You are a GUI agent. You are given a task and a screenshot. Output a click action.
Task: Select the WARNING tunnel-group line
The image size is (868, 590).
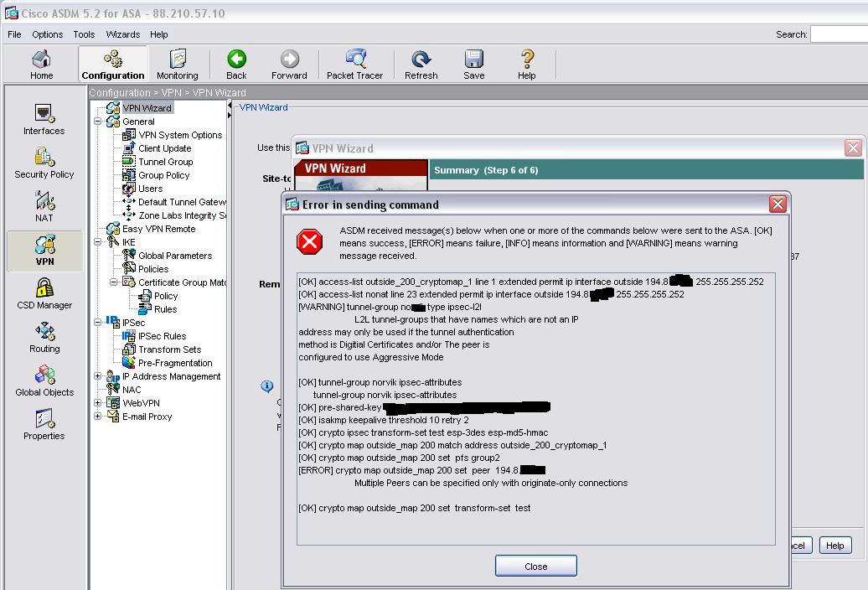point(390,308)
